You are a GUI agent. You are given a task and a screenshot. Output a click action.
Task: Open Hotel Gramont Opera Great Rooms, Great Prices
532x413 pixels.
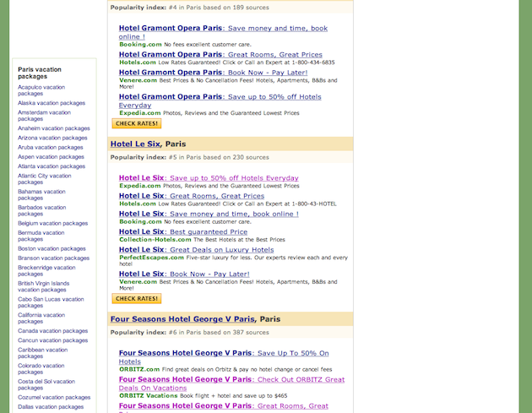(x=220, y=54)
